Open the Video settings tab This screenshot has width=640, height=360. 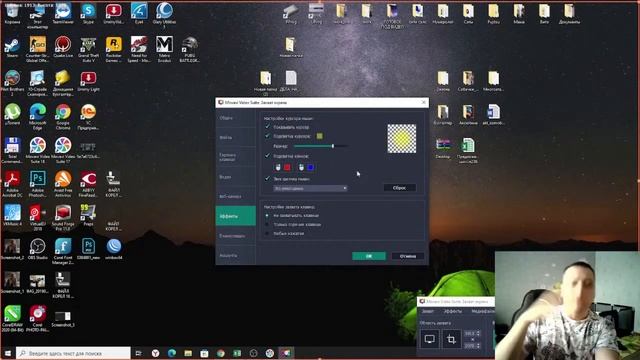236,177
